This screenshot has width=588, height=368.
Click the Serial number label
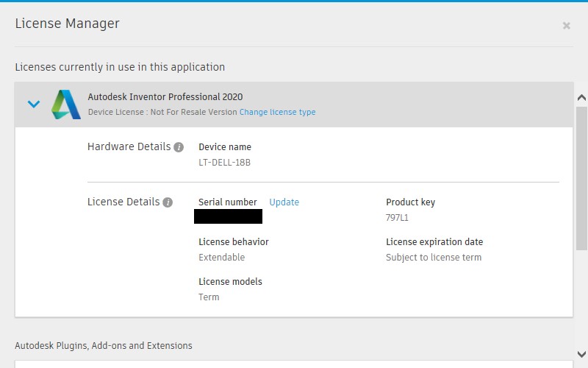click(x=228, y=202)
